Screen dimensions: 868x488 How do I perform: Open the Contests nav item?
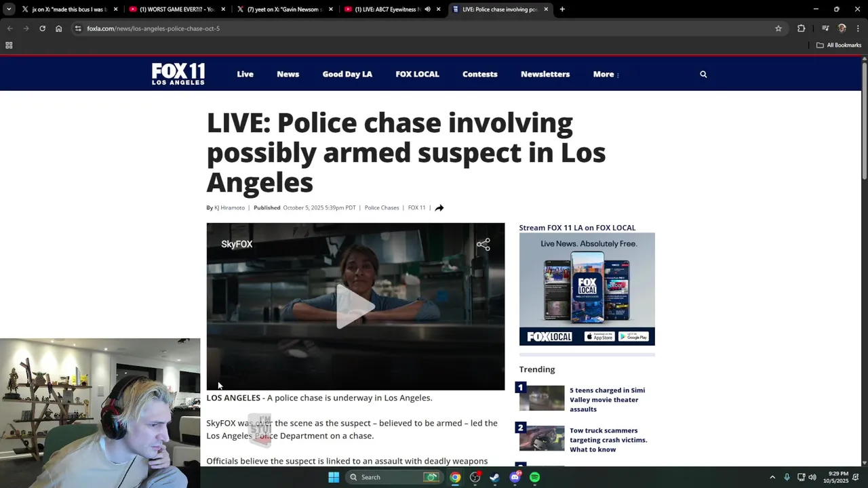point(479,75)
